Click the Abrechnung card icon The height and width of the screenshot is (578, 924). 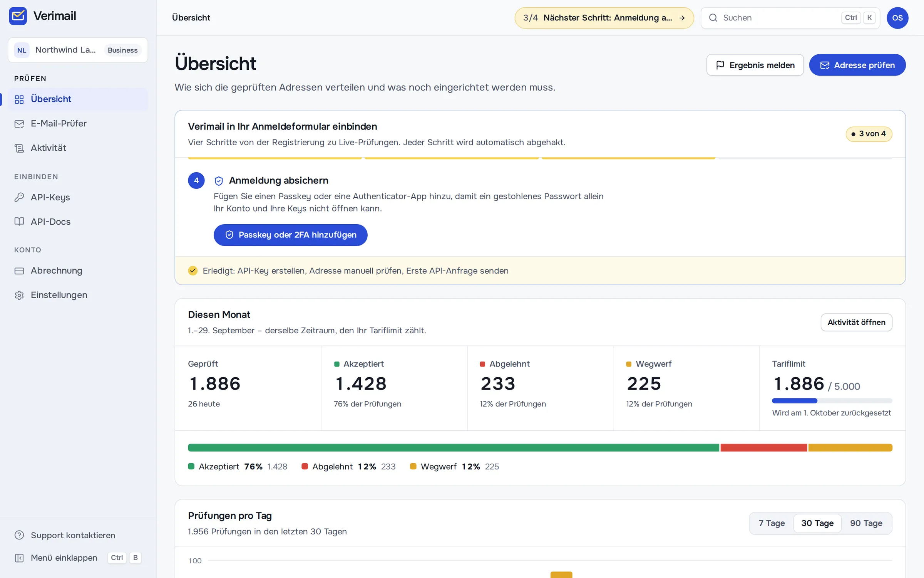[19, 271]
